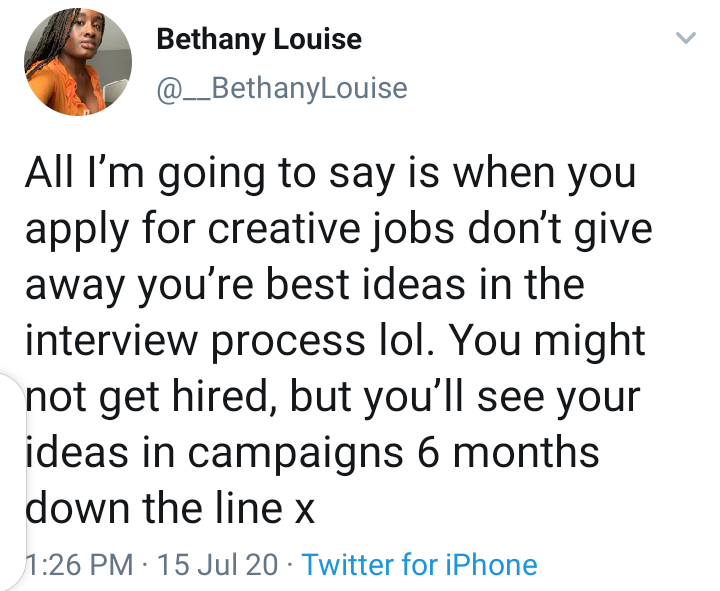Viewport: 720px width, 591px height.
Task: Click the word "ideas" before "in campaigns"
Action: coord(77,452)
